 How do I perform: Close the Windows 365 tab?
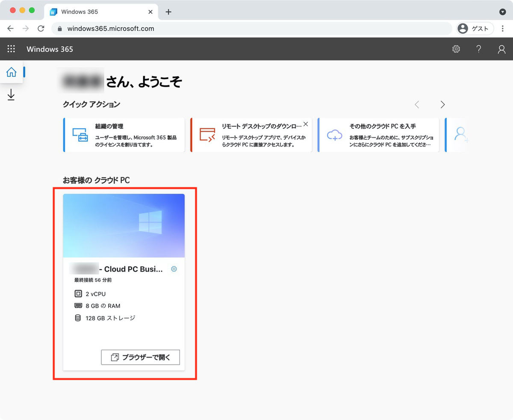point(150,12)
